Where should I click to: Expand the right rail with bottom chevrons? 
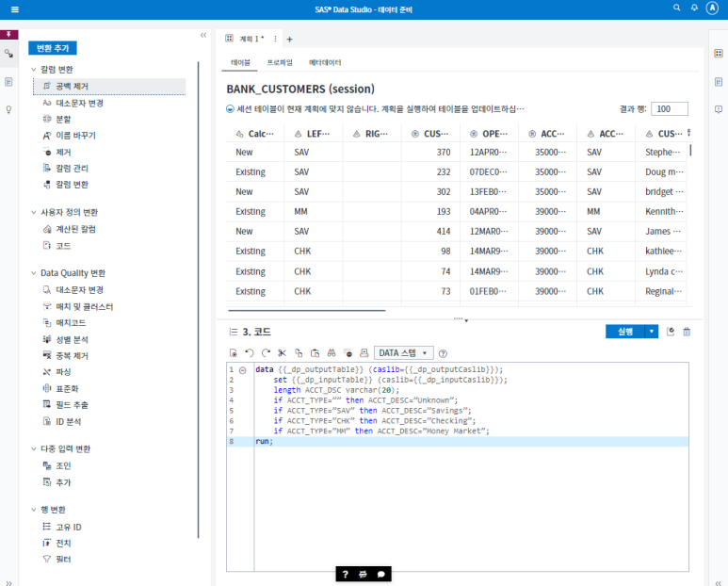(x=719, y=583)
